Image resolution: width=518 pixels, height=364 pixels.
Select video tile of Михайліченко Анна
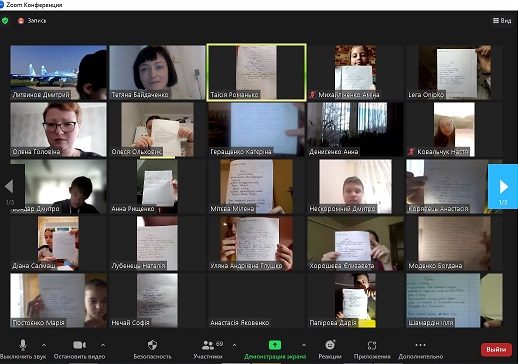tap(355, 72)
